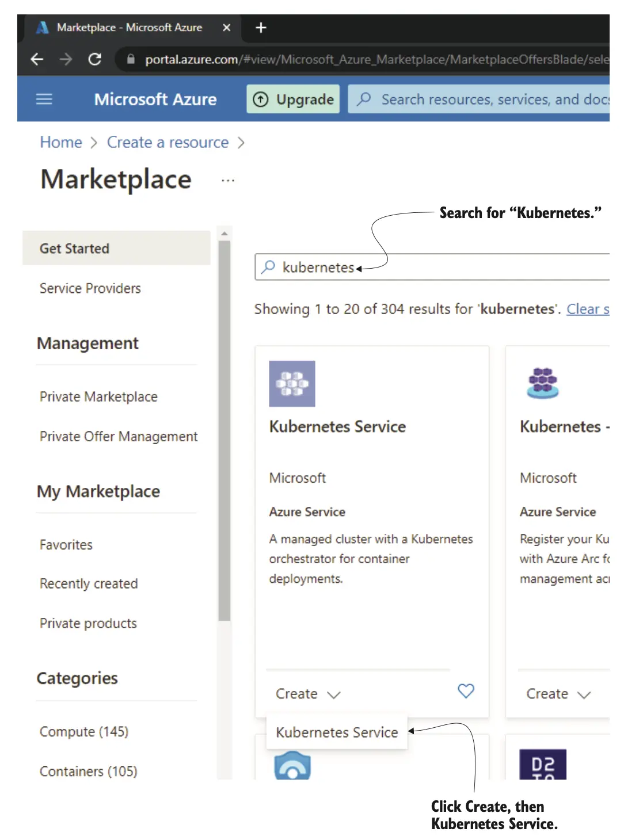
Task: Open the Azure portal hamburger menu
Action: tap(44, 100)
